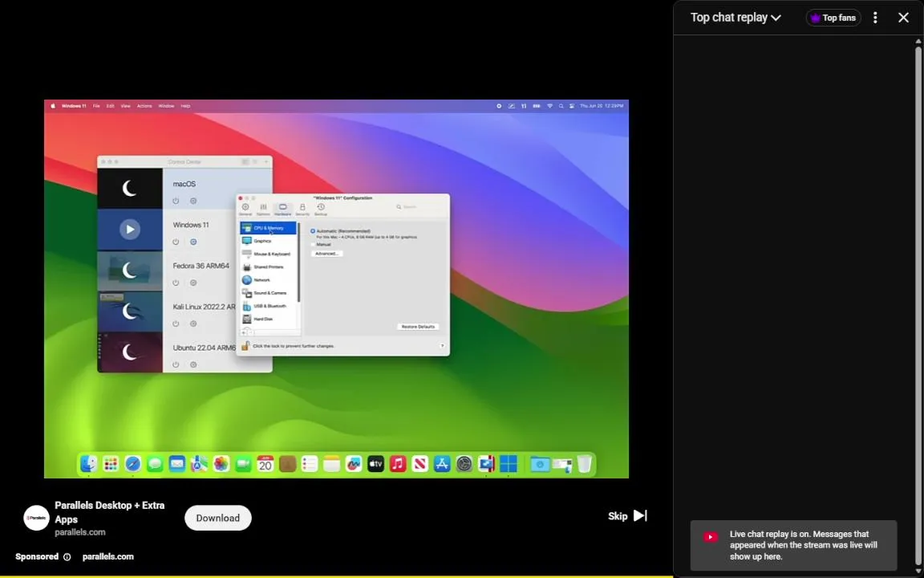Click the Windows 11 gear settings icon
Screen dimensions: 924x578
193,242
